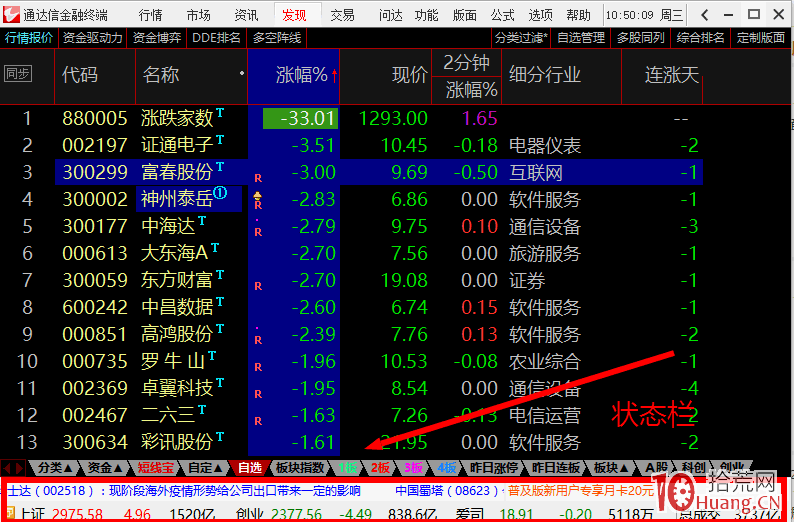Click the R marker in 东方财富 row
This screenshot has width=794, height=522.
(258, 286)
